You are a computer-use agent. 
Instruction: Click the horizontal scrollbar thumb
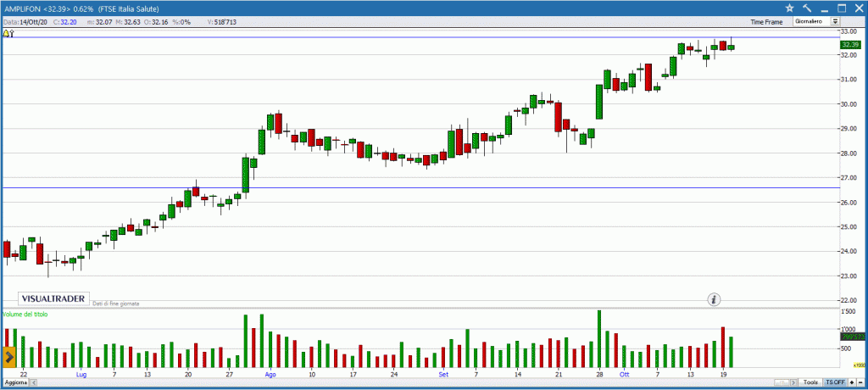[782, 382]
